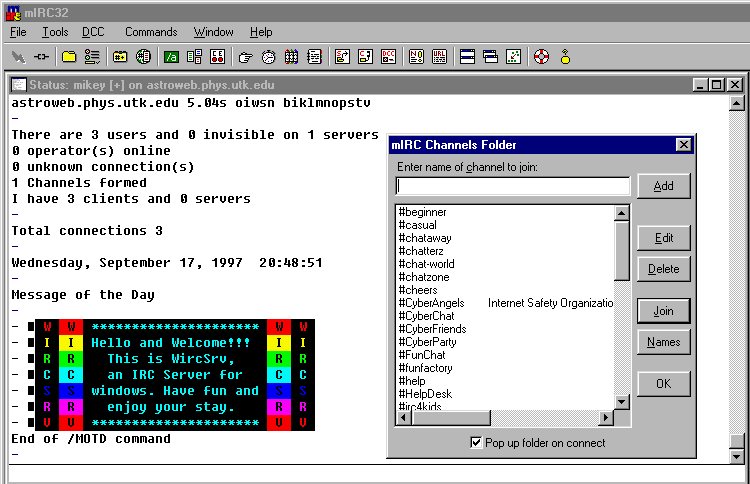Click the Names button
Screen dimensions: 750x484
pos(663,342)
